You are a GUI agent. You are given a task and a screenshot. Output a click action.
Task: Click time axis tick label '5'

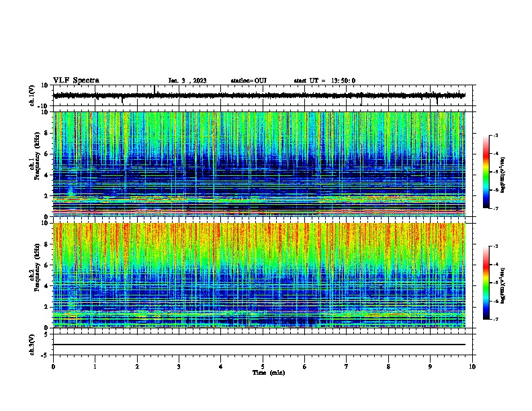pos(263,367)
